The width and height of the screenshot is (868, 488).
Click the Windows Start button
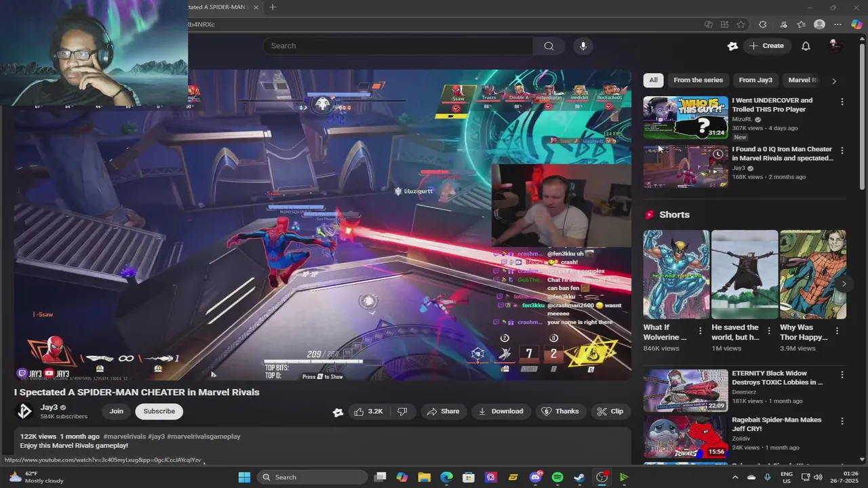(245, 477)
